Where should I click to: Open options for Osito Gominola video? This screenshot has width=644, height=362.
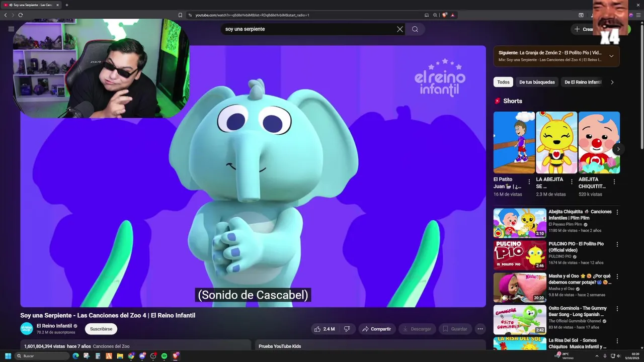click(x=617, y=309)
